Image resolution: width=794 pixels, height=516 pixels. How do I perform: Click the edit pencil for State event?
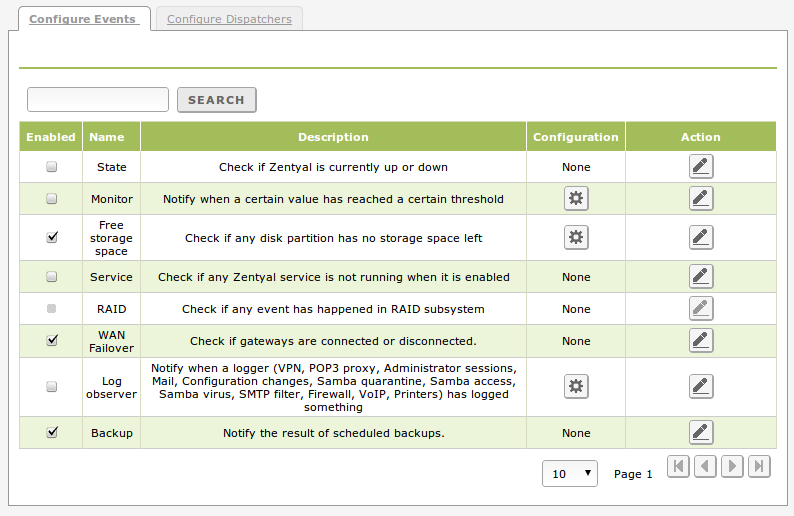[x=701, y=167]
